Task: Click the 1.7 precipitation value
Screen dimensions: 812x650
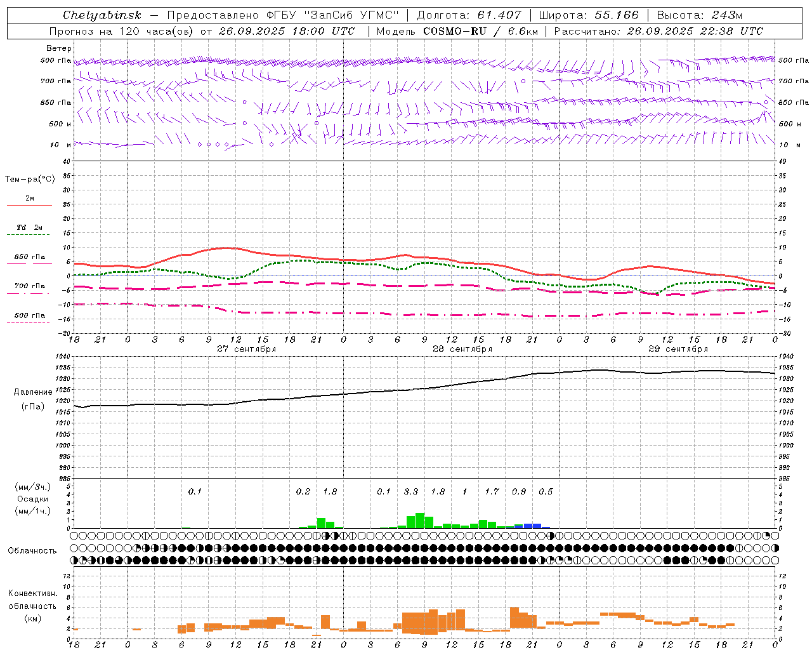Action: pyautogui.click(x=492, y=492)
